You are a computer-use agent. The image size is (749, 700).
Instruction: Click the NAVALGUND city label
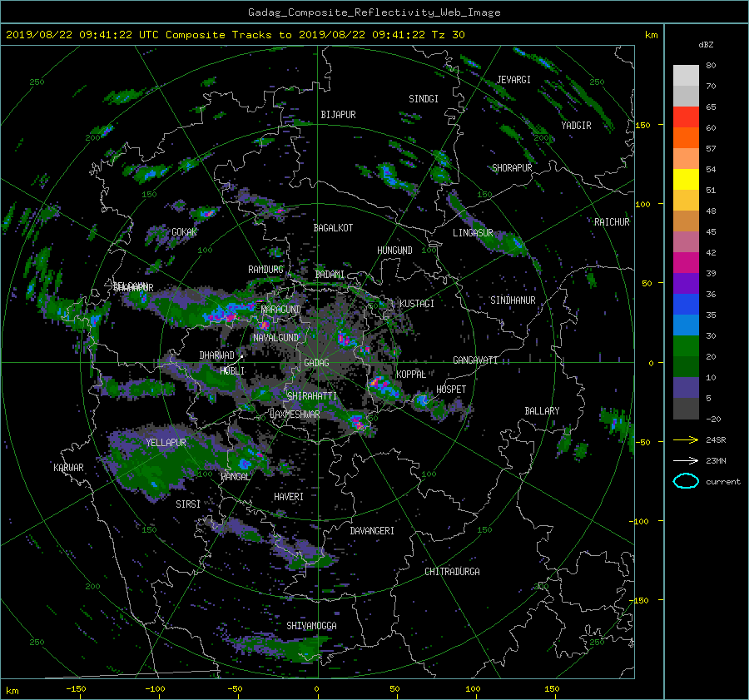pyautogui.click(x=276, y=338)
